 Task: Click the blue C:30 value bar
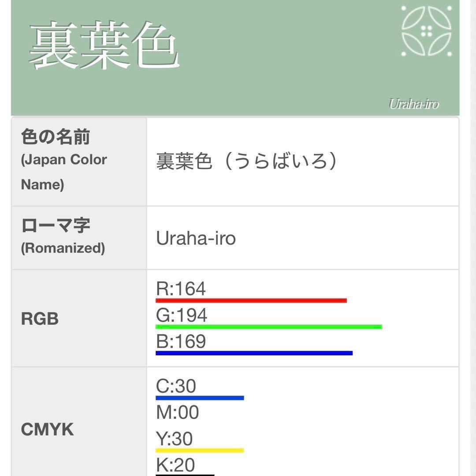click(x=200, y=398)
